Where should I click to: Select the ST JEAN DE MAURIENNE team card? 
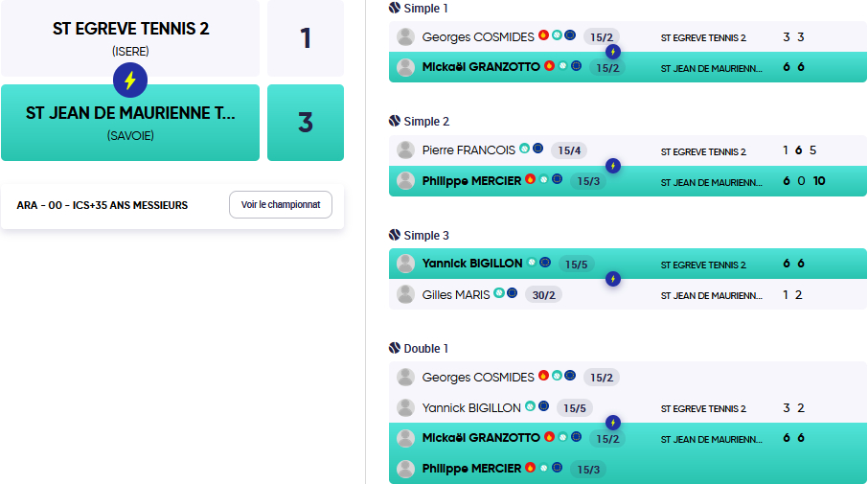130,123
